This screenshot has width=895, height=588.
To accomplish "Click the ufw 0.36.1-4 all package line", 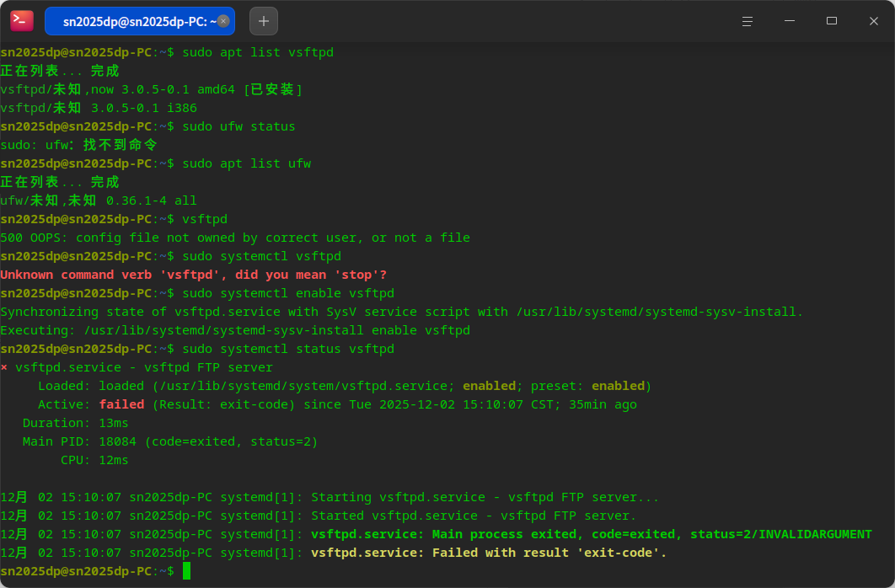I will [99, 200].
